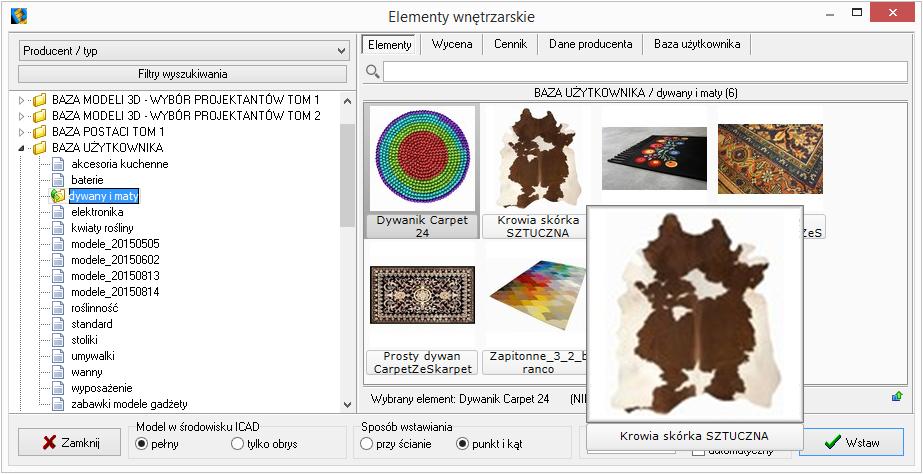Click the tree scrollbar down arrow

(x=347, y=405)
